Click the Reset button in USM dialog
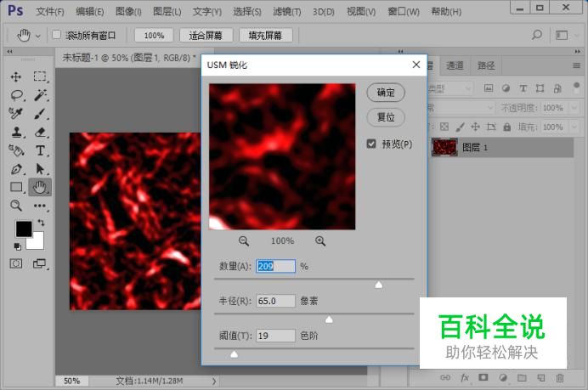Screen dimensions: 588x390 pos(386,117)
